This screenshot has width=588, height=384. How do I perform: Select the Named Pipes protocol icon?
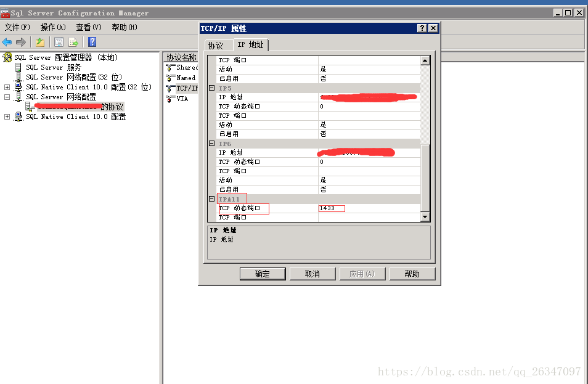pos(171,78)
